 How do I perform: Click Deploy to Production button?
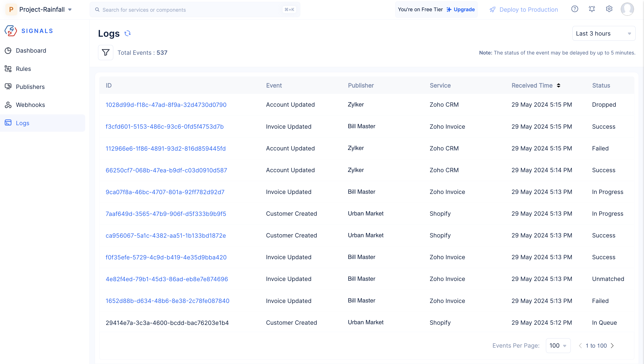[x=524, y=10]
